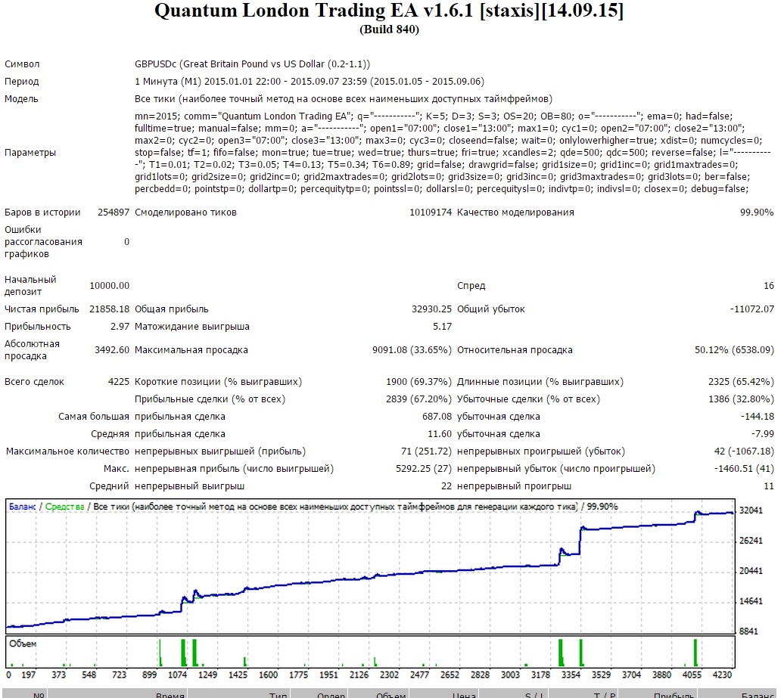
Task: Select the initial deposit value '10000.00'
Action: coord(110,285)
